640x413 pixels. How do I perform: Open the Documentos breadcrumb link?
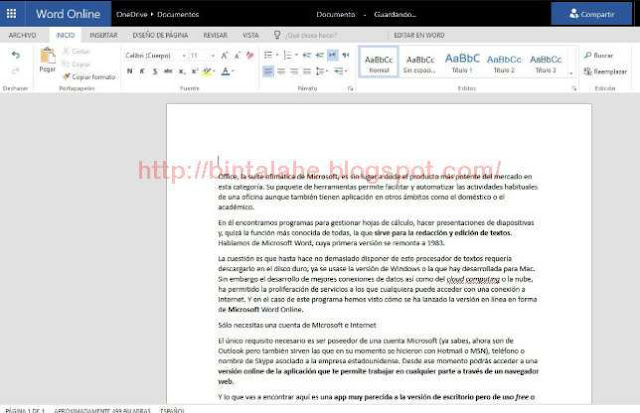178,14
